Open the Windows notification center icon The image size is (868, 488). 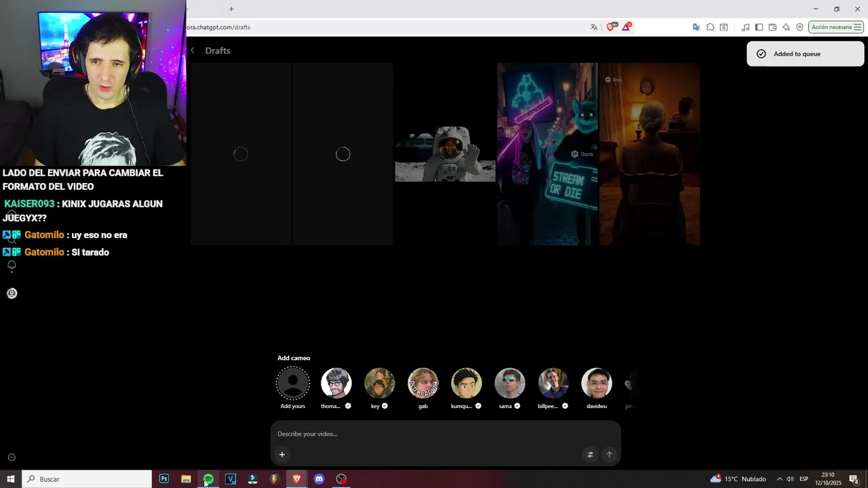click(x=854, y=479)
